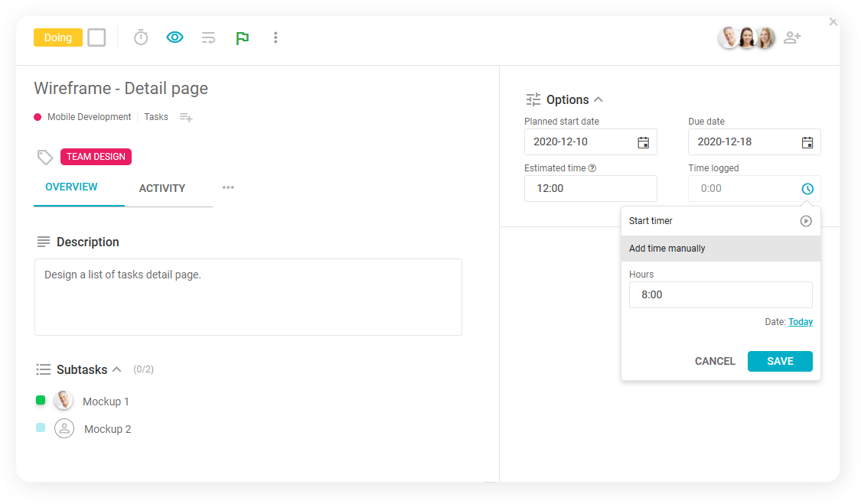Click the SAVE button
Screen dimensions: 861x504
781,361
